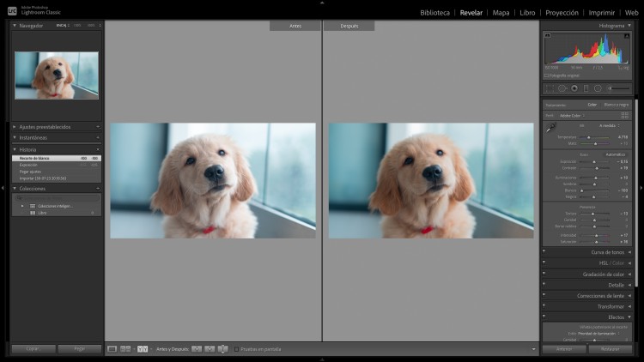Screen dimensions: 644x362
Task: Select the Crop overlay tool
Action: pyautogui.click(x=550, y=88)
